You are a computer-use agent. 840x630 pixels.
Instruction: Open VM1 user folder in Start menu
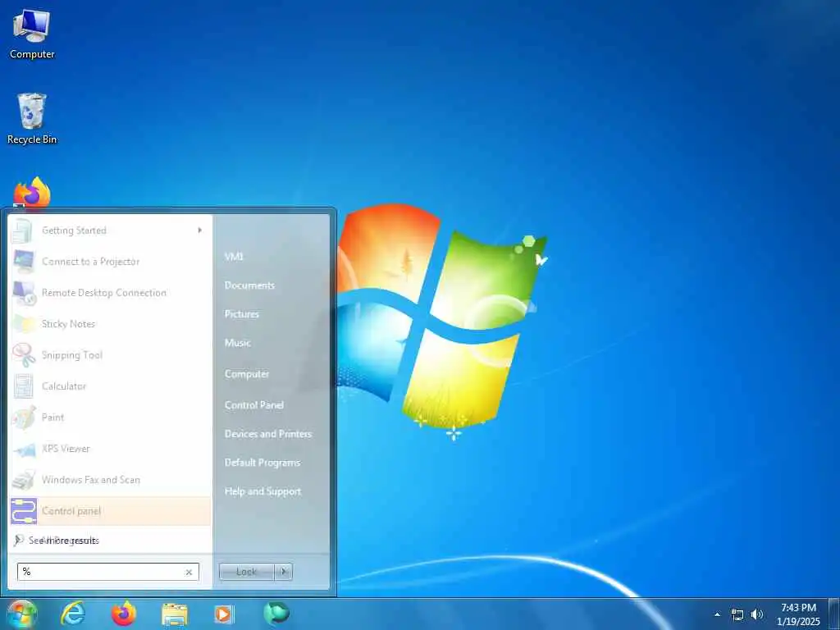(x=234, y=257)
